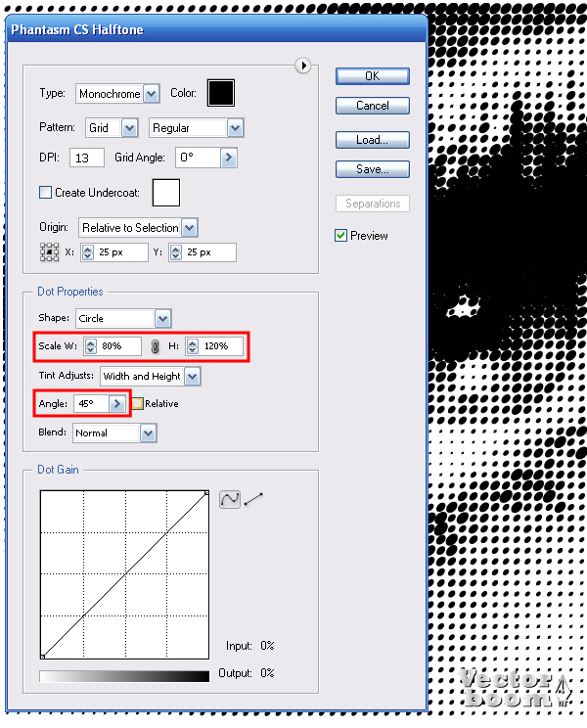Open the Regular pattern style dropdown
The height and width of the screenshot is (728, 587).
click(x=235, y=128)
